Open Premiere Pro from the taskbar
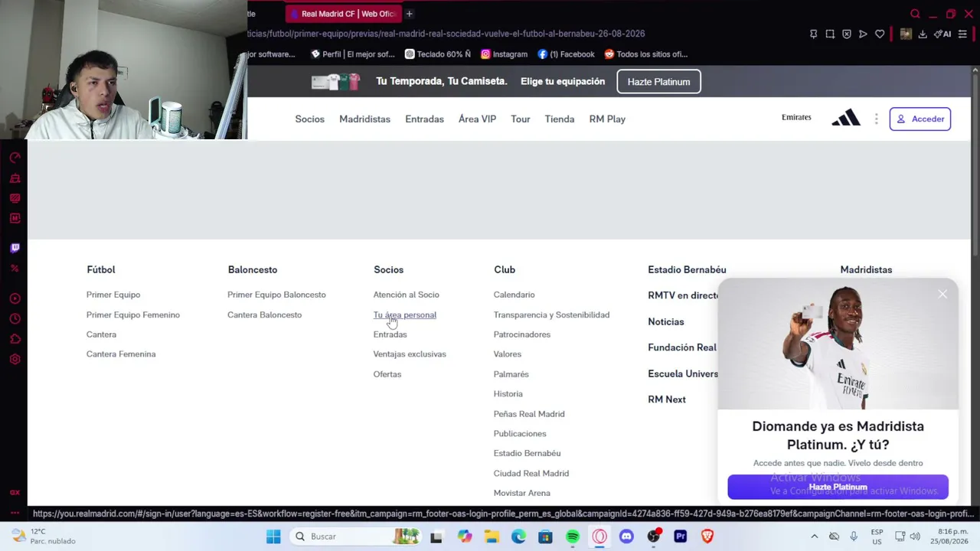Image resolution: width=980 pixels, height=551 pixels. pyautogui.click(x=680, y=536)
